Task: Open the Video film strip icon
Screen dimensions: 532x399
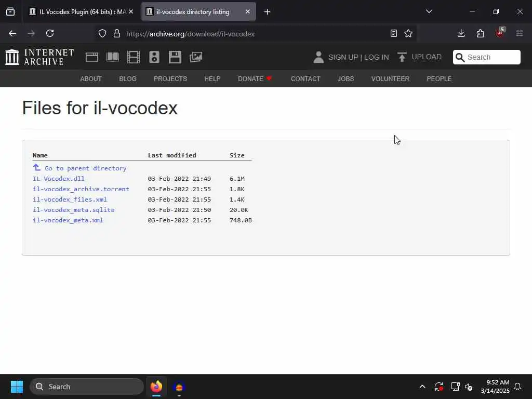Action: click(134, 57)
